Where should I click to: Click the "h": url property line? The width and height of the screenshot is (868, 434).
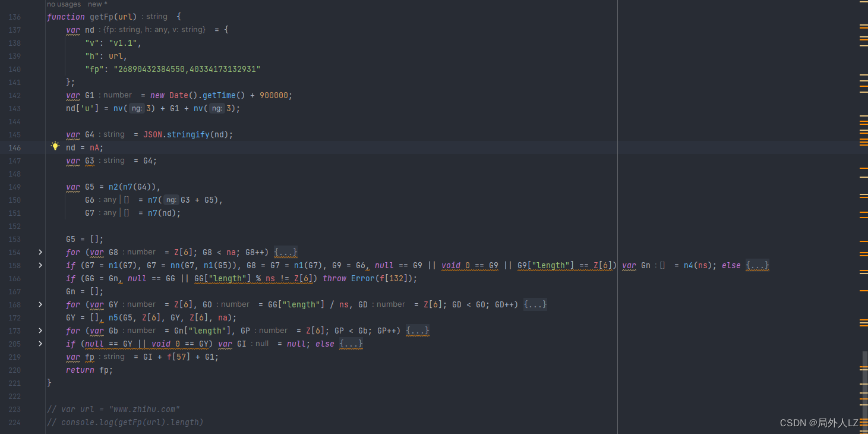point(106,56)
